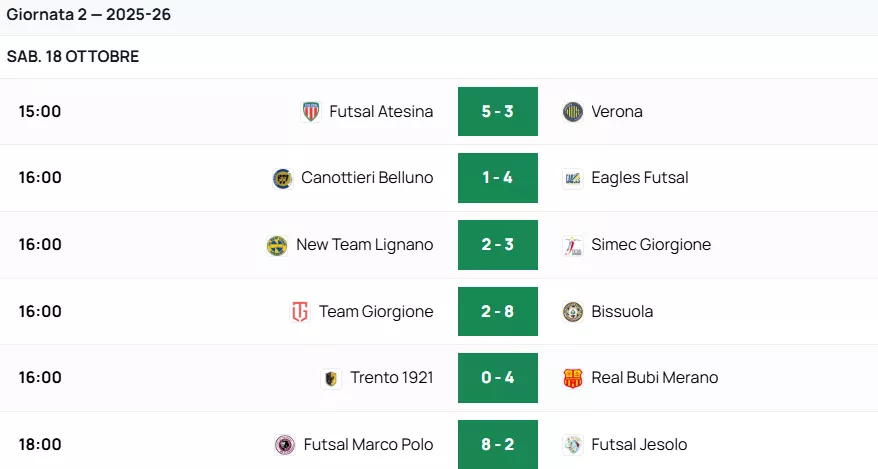Screen dimensions: 878x469
Task: Open the New Team Lignano badge
Action: pos(277,245)
